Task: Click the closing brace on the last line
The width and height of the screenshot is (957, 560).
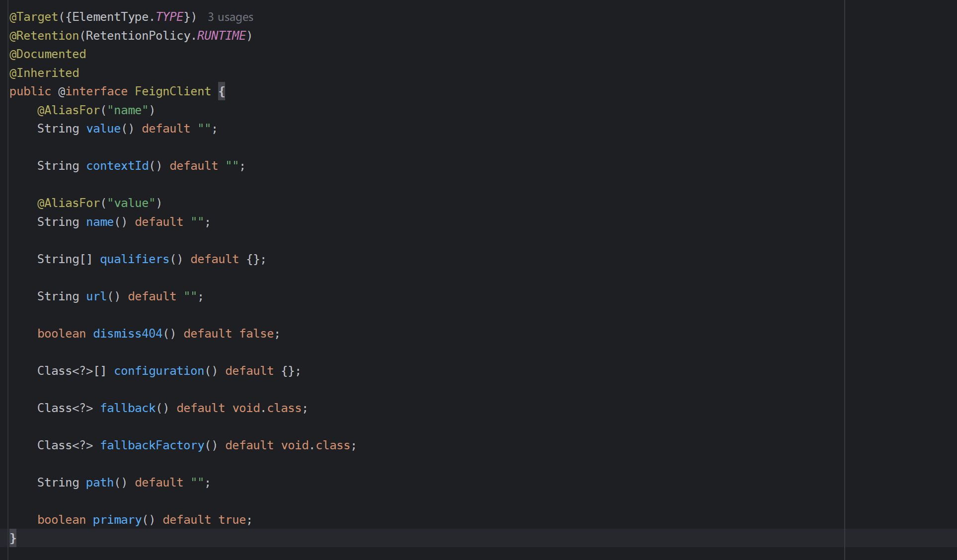Action: tap(13, 538)
